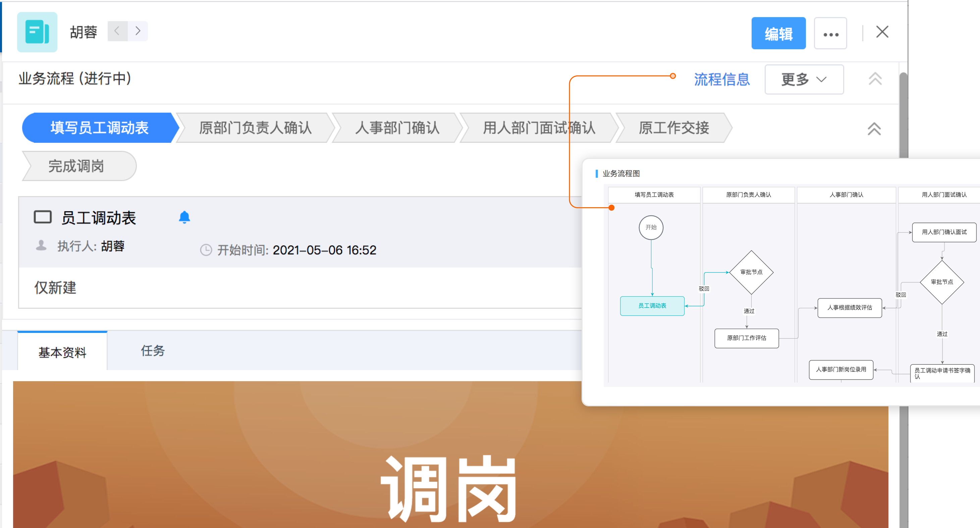This screenshot has height=528, width=980.
Task: Select stage 原部门负责人确认
Action: pos(255,128)
